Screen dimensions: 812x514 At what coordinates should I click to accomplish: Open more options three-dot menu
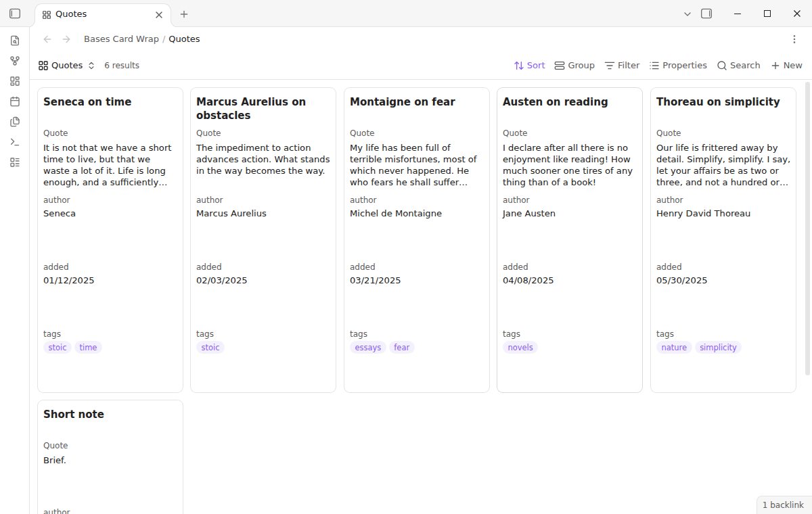point(794,39)
